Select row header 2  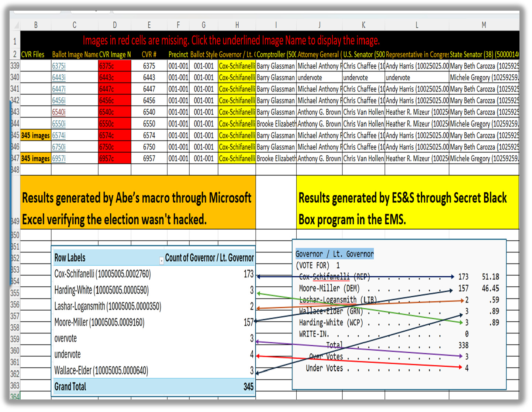point(15,55)
